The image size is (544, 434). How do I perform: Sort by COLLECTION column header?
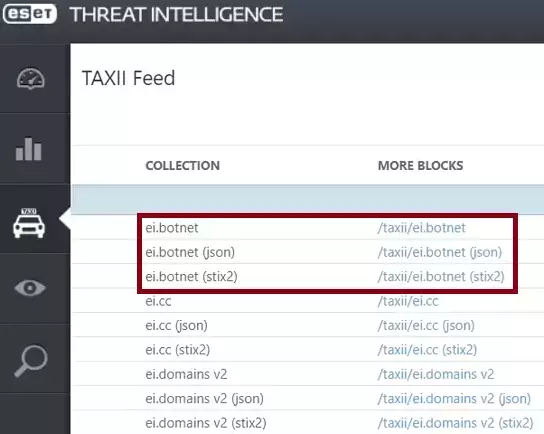tap(182, 165)
